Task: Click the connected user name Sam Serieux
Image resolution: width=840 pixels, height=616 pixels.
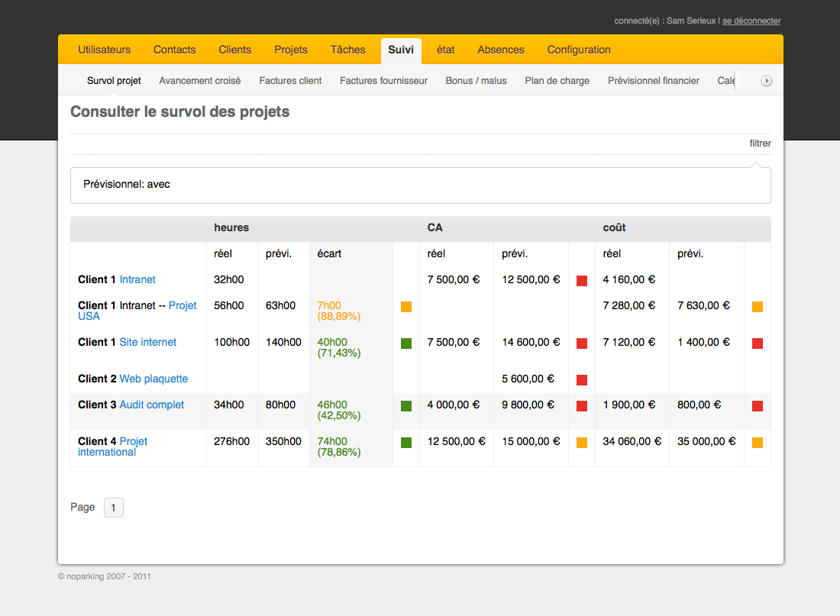Action: pyautogui.click(x=691, y=21)
